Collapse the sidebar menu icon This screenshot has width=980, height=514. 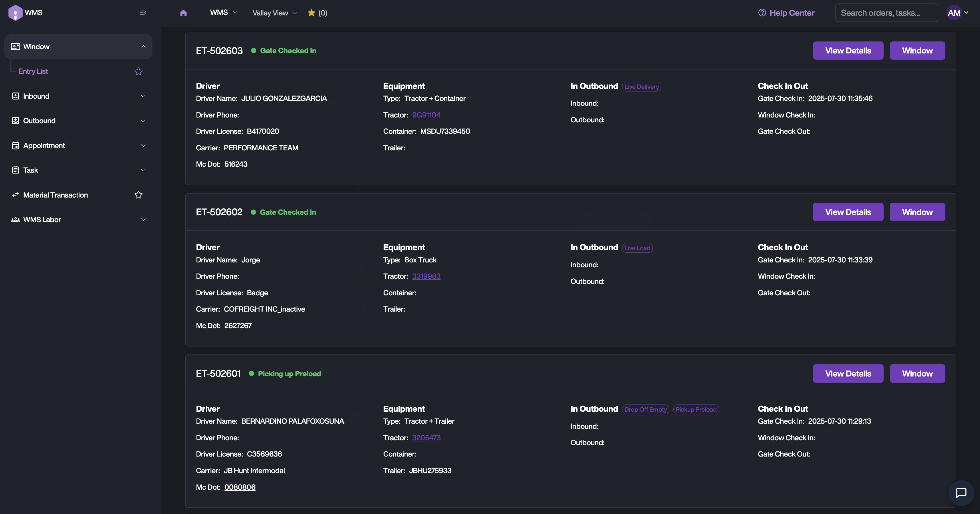(x=143, y=13)
